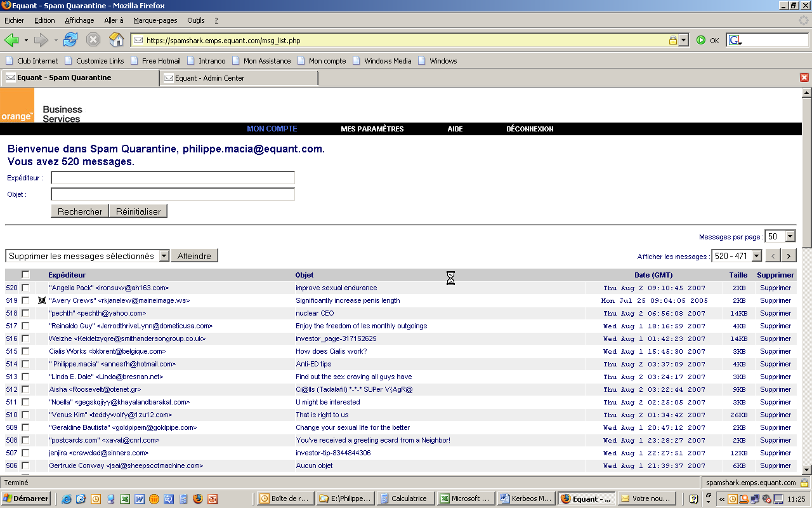
Task: Go to next page of messages
Action: point(789,256)
